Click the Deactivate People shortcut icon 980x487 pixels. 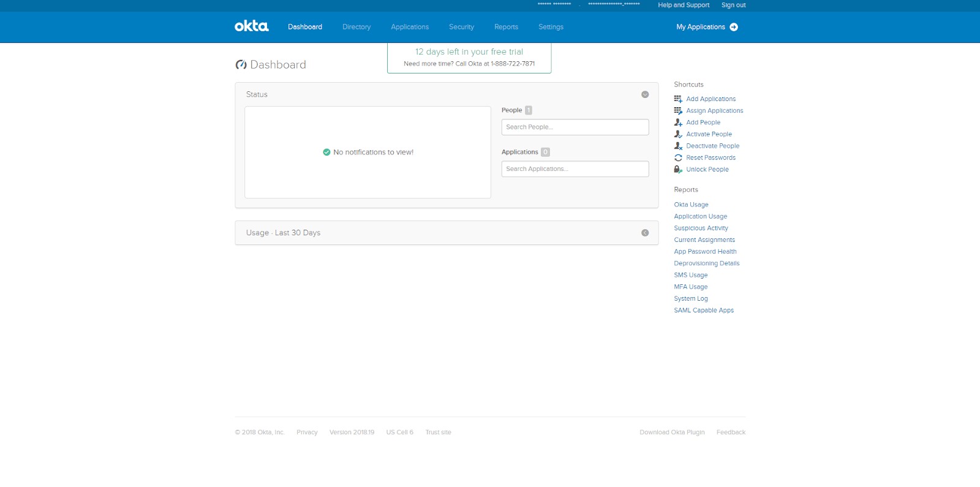pyautogui.click(x=678, y=146)
